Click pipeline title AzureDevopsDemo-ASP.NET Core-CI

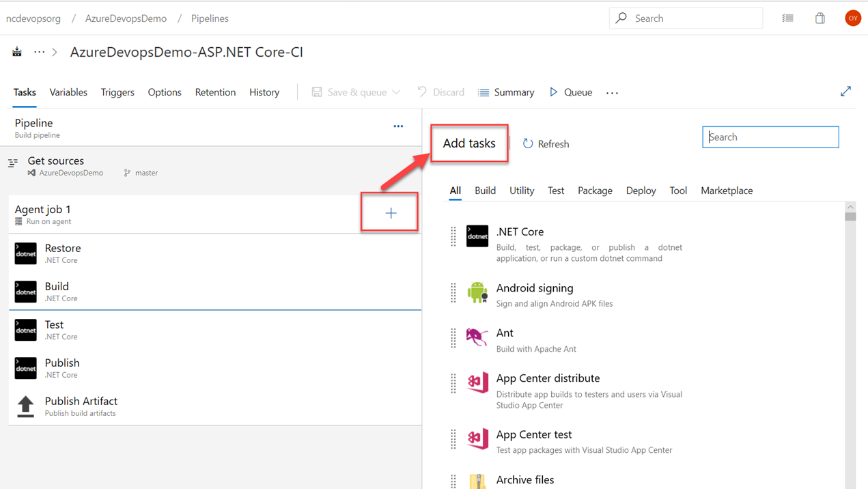click(x=186, y=52)
